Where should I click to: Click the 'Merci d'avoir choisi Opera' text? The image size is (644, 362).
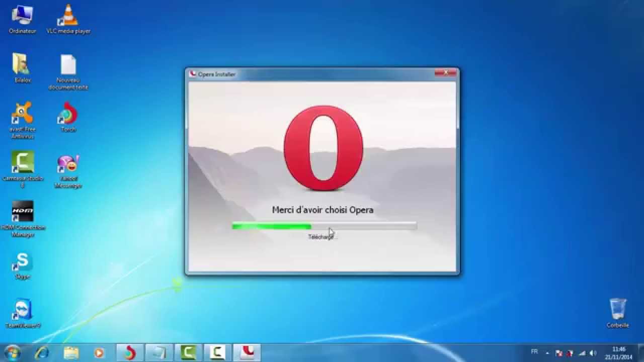tap(323, 210)
